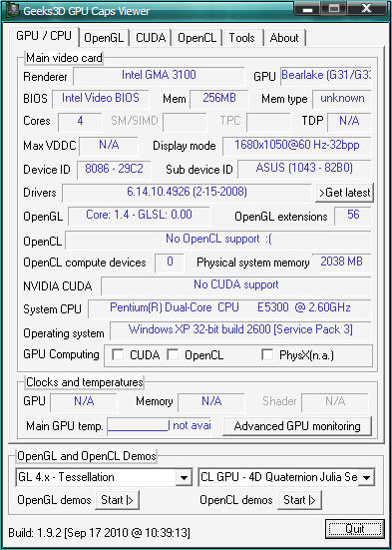Switch to the GPU / CPU tab
392x550 pixels.
(x=44, y=36)
